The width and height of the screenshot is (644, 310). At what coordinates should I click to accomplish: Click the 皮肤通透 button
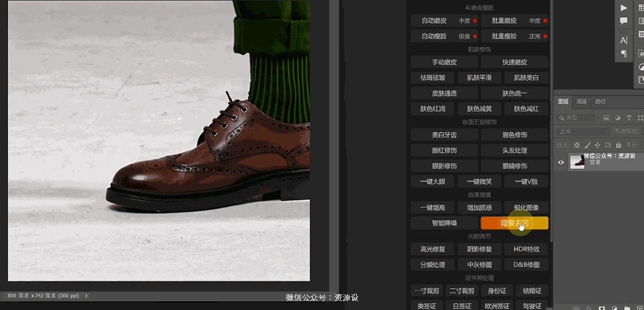(x=445, y=93)
